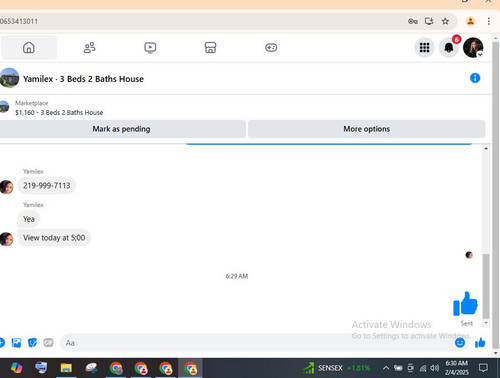Screen dimensions: 500x378
Task: Open the computer monitor app on the taskbar
Action: point(41,368)
